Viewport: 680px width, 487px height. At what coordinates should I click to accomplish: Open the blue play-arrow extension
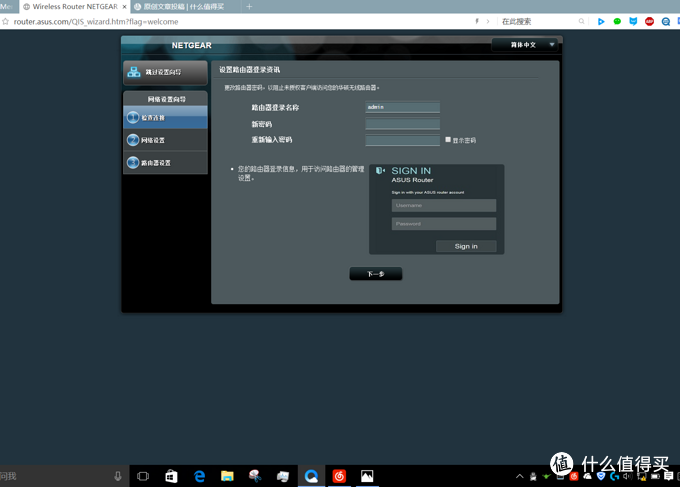point(601,21)
